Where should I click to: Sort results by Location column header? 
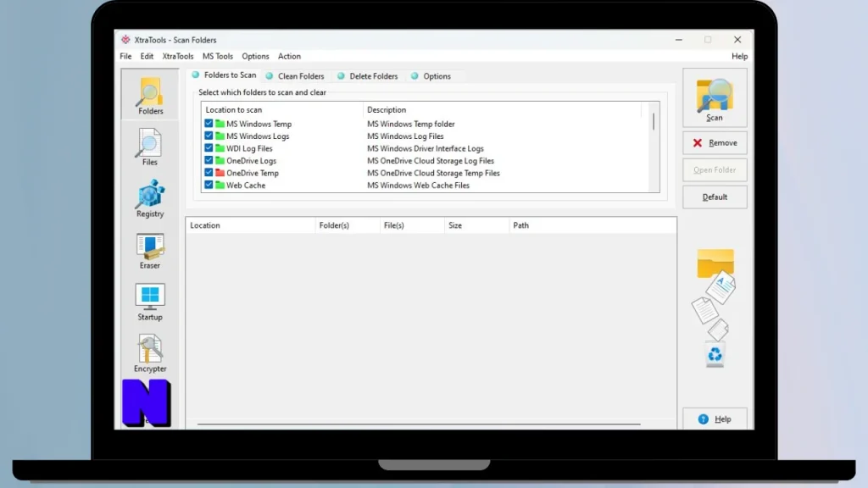(x=251, y=225)
